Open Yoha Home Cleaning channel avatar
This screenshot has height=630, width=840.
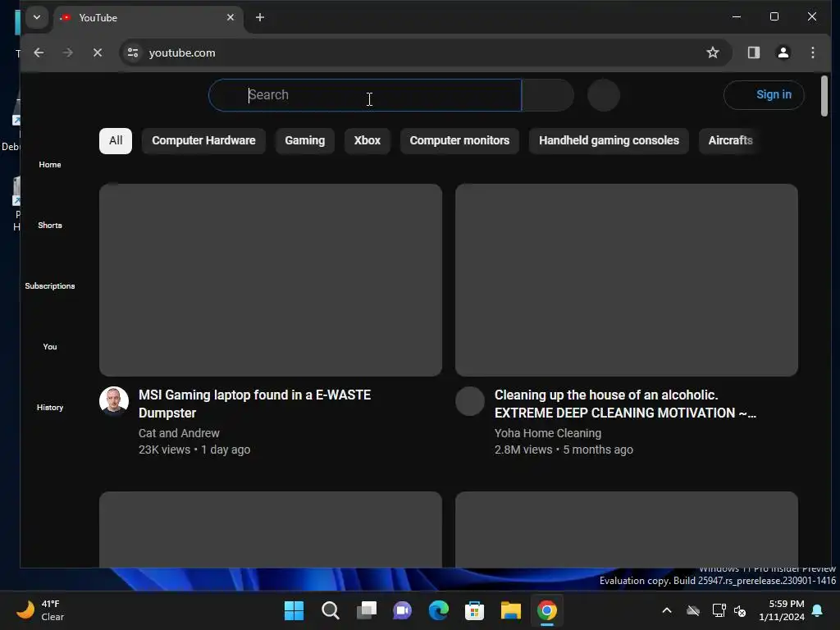point(470,401)
